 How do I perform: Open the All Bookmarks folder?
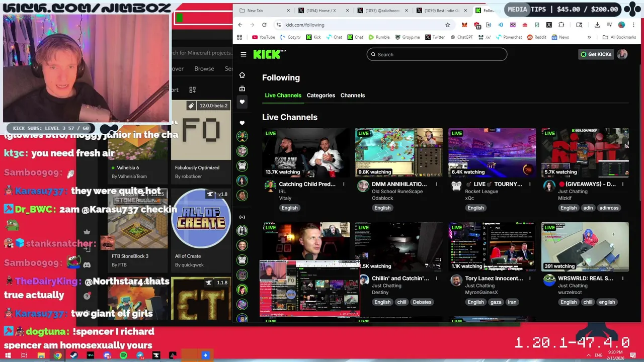coord(619,37)
